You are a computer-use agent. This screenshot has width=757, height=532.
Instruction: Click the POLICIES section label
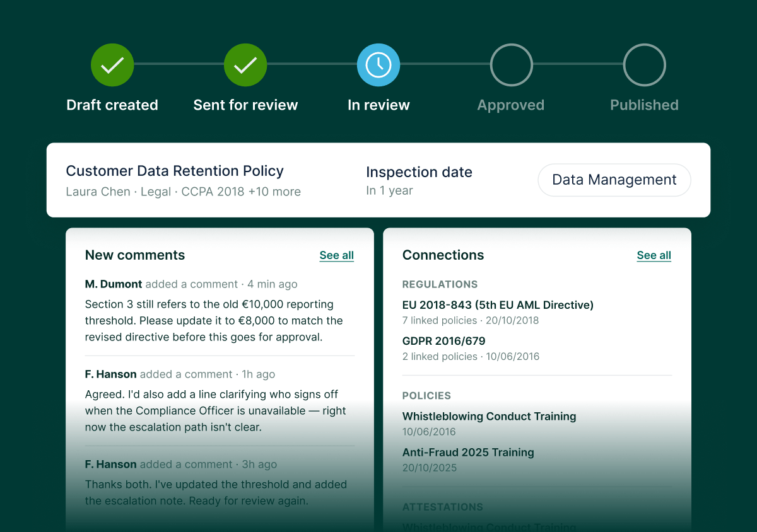(x=427, y=396)
